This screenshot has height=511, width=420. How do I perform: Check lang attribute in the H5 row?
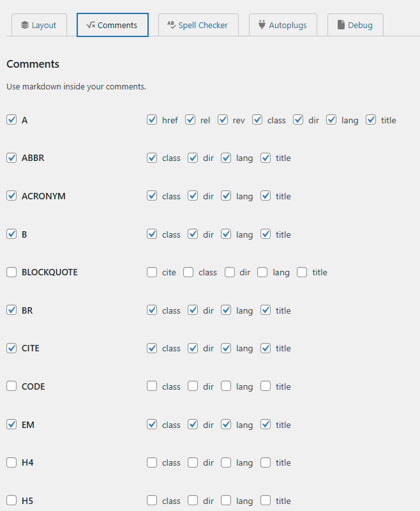pyautogui.click(x=226, y=501)
